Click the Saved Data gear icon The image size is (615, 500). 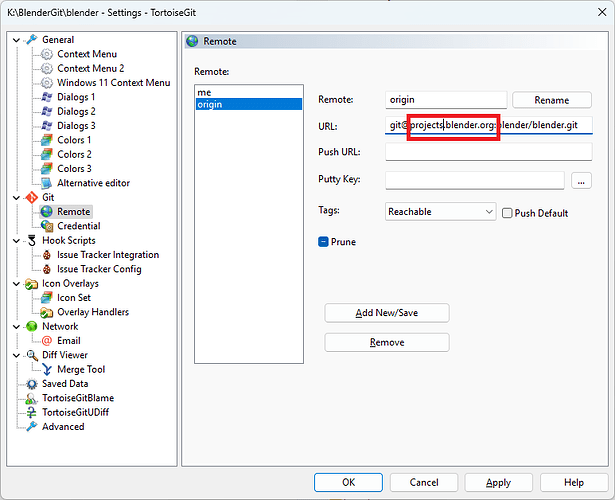click(31, 384)
